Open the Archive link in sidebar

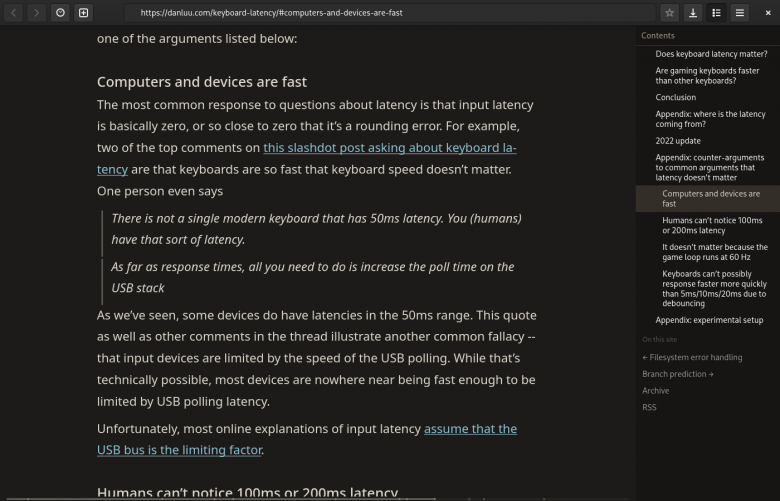655,391
